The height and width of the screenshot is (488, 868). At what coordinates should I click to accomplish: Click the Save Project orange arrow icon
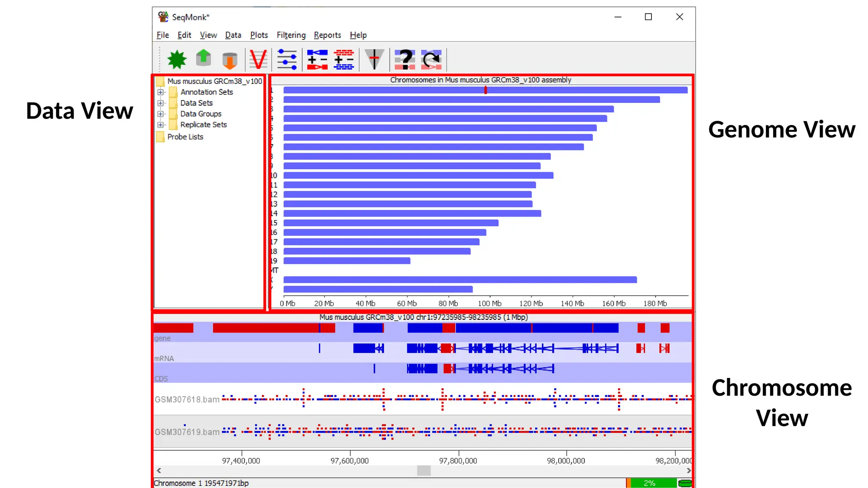coord(230,60)
